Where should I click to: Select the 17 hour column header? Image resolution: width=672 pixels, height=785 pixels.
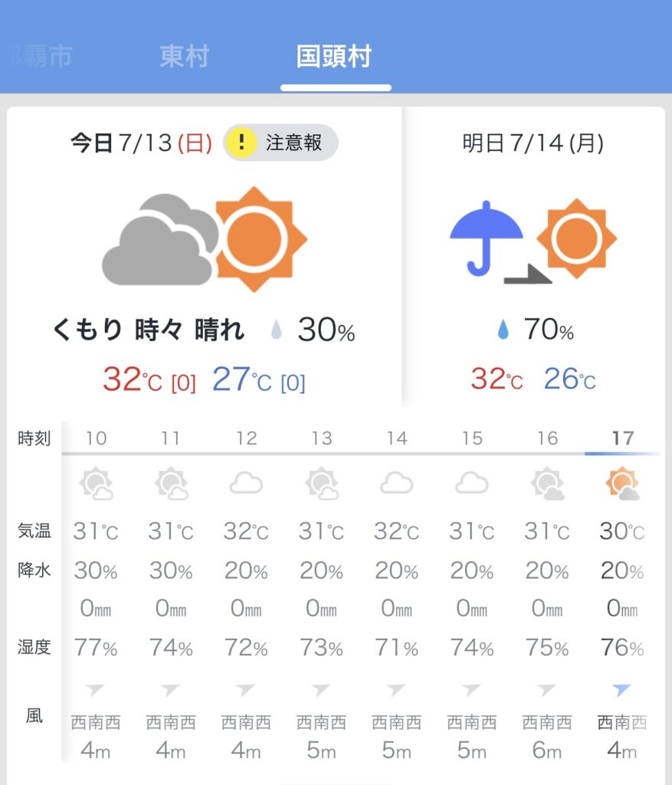pos(622,438)
